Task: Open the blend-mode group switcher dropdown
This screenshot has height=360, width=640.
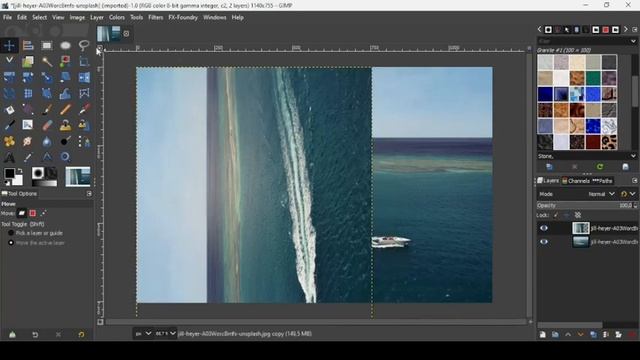Action: point(628,194)
